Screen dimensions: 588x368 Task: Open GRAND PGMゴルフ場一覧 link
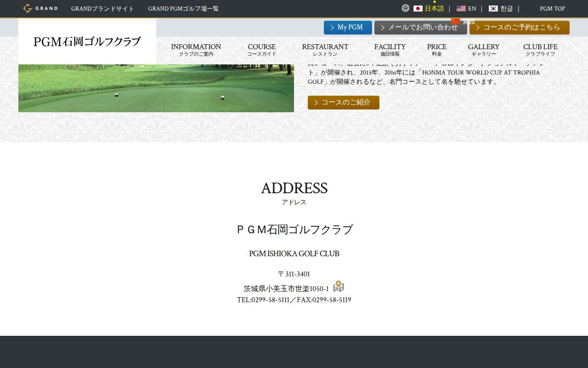[x=183, y=9]
